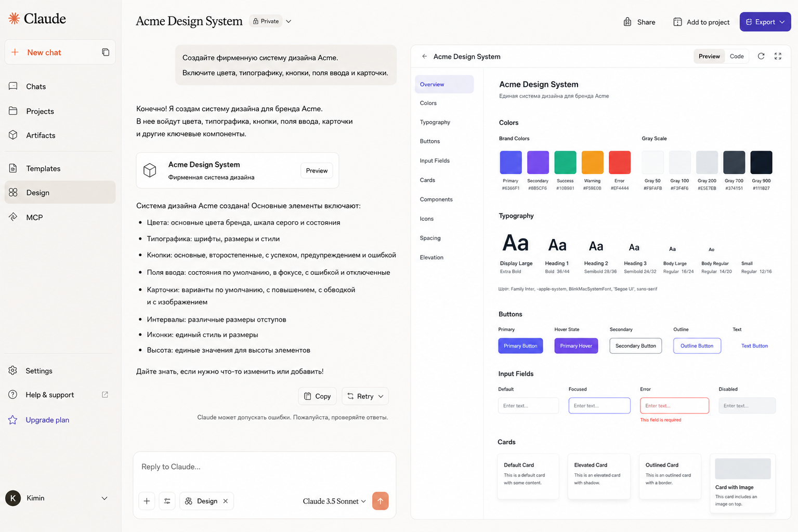Click the Default input field
The height and width of the screenshot is (532, 798).
529,406
